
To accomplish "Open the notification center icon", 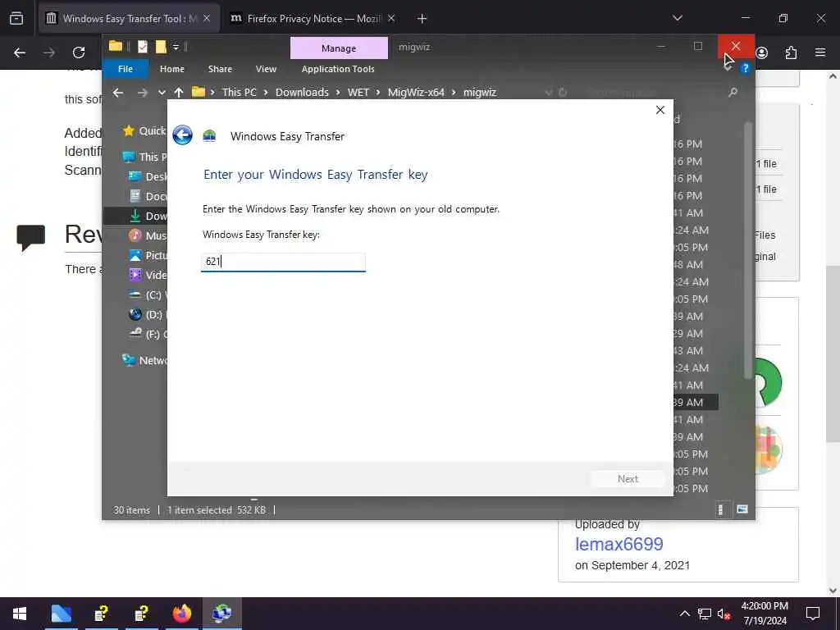I will tap(813, 614).
